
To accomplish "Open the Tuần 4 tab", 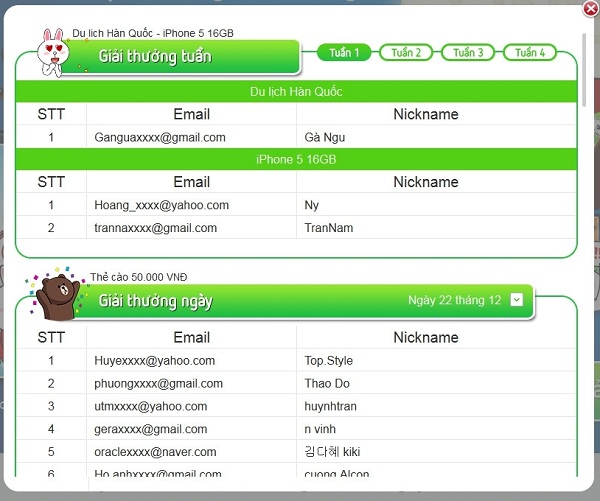I will [529, 52].
